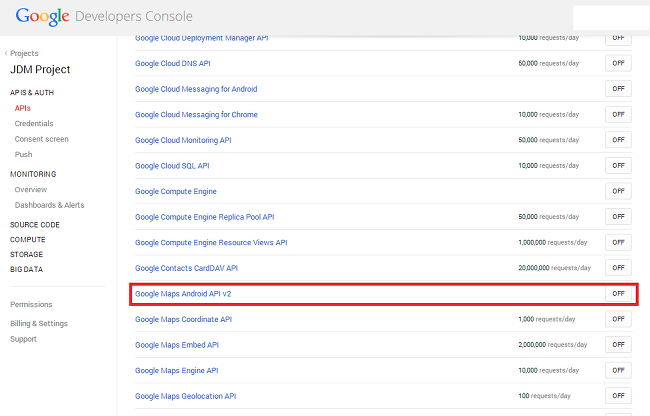650x416 pixels.
Task: Enable Google Maps Geolocation API toggle
Action: 618,396
